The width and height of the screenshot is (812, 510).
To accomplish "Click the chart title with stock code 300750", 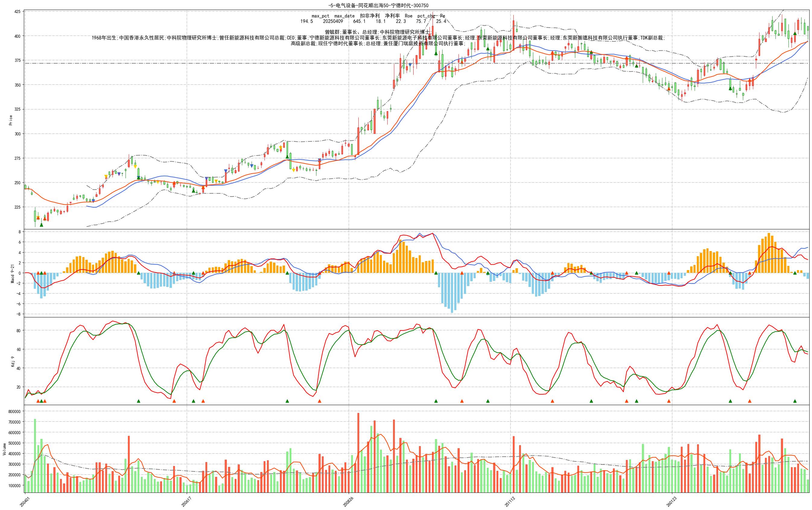I will [378, 5].
